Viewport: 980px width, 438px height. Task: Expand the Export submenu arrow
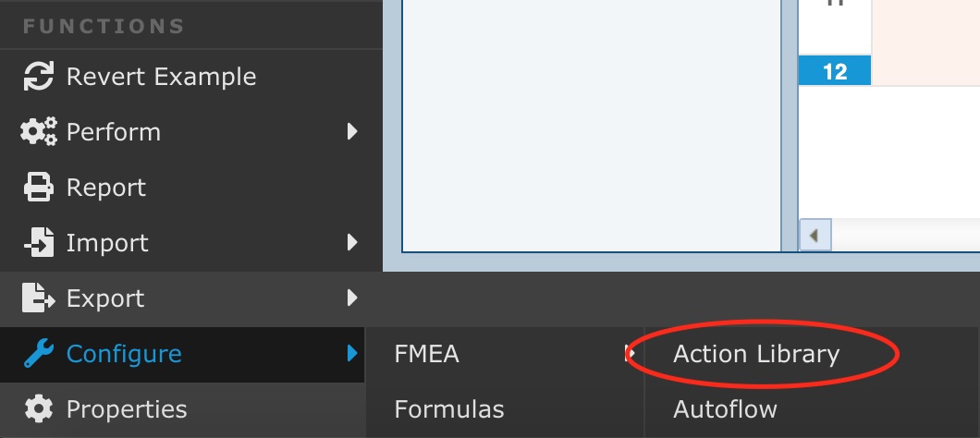coord(352,298)
